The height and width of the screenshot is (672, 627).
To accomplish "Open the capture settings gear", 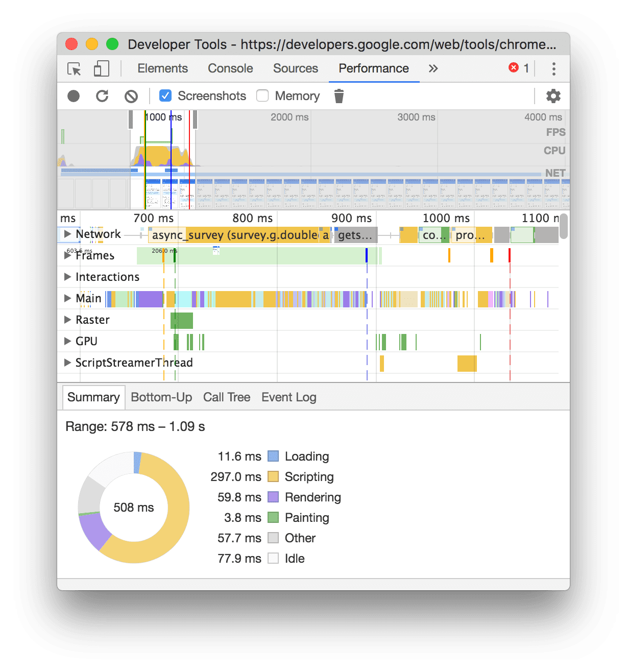I will coord(553,95).
